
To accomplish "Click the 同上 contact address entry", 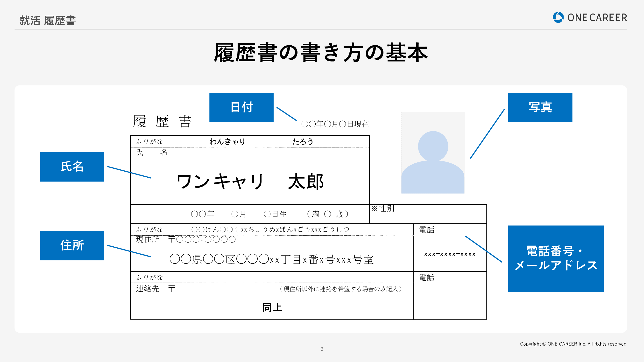I will 272,307.
